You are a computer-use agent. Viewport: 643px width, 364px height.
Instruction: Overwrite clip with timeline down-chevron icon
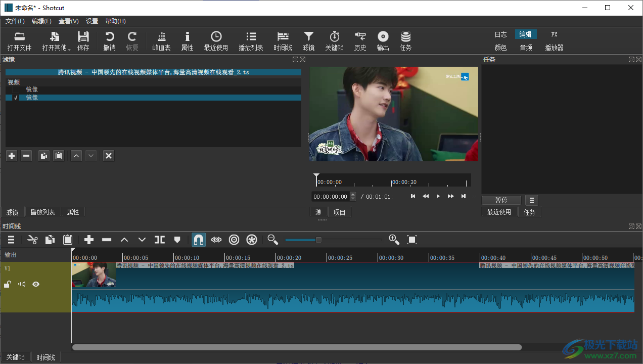(x=142, y=240)
